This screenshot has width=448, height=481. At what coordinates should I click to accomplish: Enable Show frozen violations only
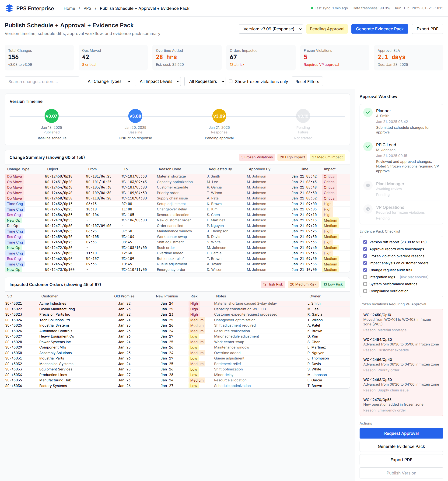[x=231, y=81]
